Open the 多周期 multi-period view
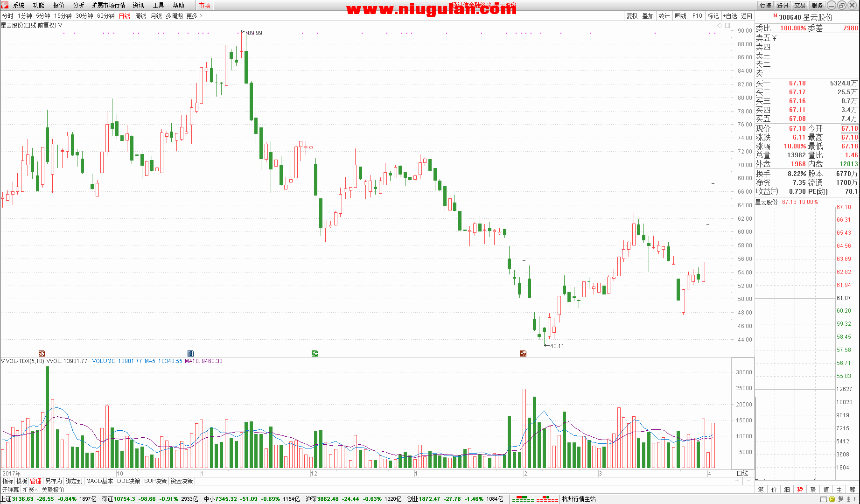 (x=174, y=16)
